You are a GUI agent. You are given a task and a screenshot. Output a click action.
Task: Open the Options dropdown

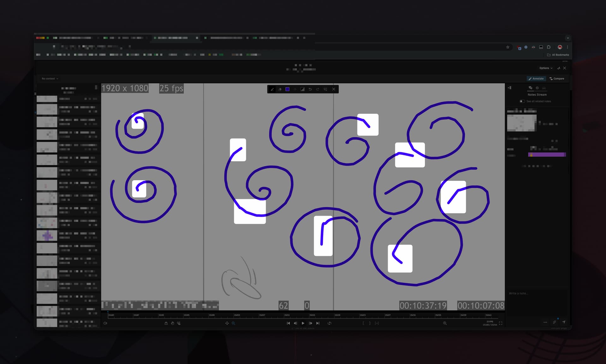point(546,68)
